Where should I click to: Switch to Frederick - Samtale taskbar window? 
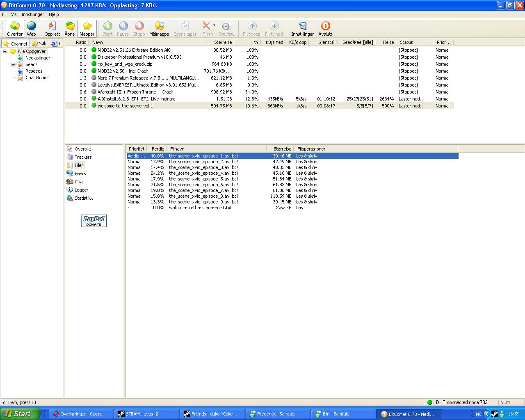point(278,414)
